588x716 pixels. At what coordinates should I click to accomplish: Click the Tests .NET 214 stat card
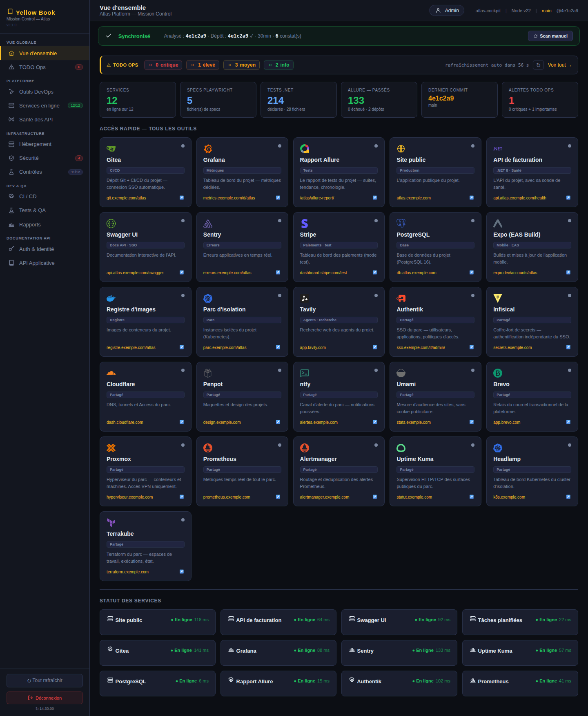coord(298,100)
